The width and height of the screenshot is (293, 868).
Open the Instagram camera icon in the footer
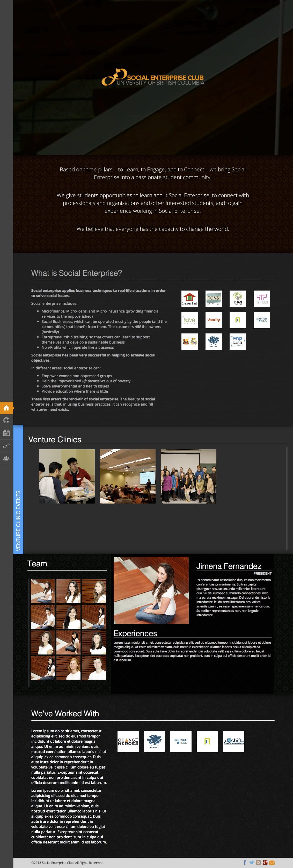coord(258,862)
